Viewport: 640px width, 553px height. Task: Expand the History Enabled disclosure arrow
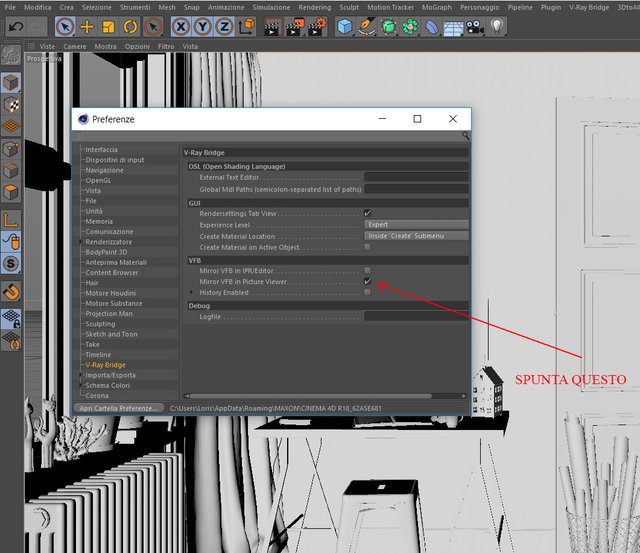(191, 292)
